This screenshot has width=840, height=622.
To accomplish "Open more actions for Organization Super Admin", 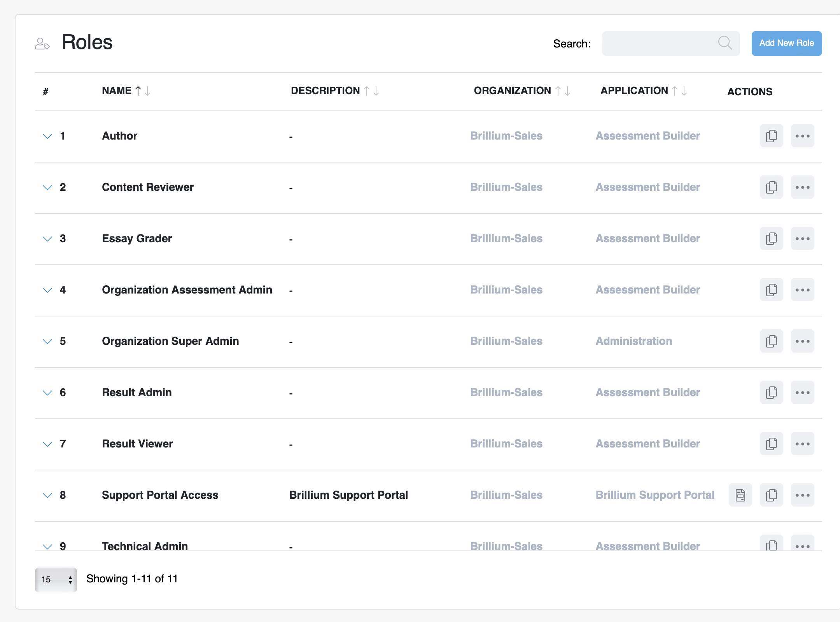I will (802, 341).
